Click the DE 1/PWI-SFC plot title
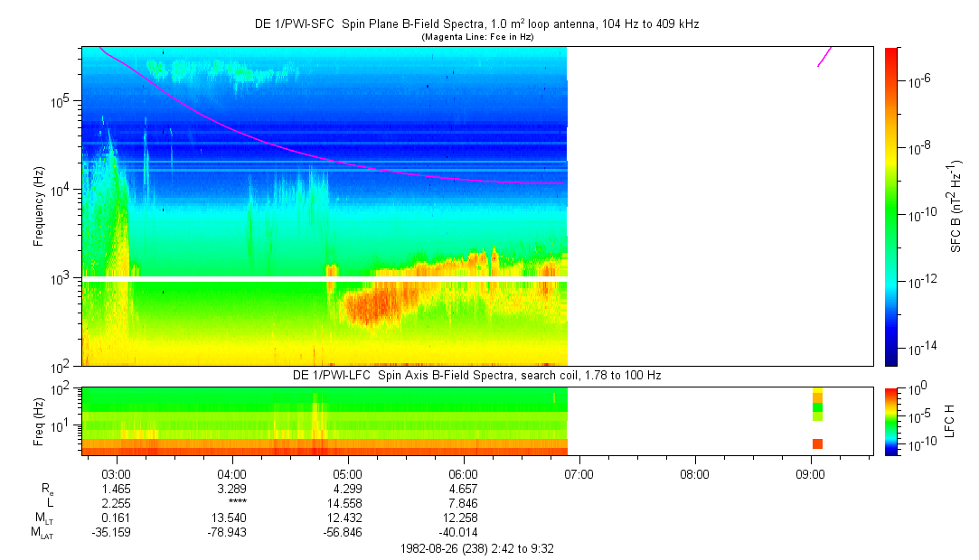979x560 pixels. coord(476,24)
